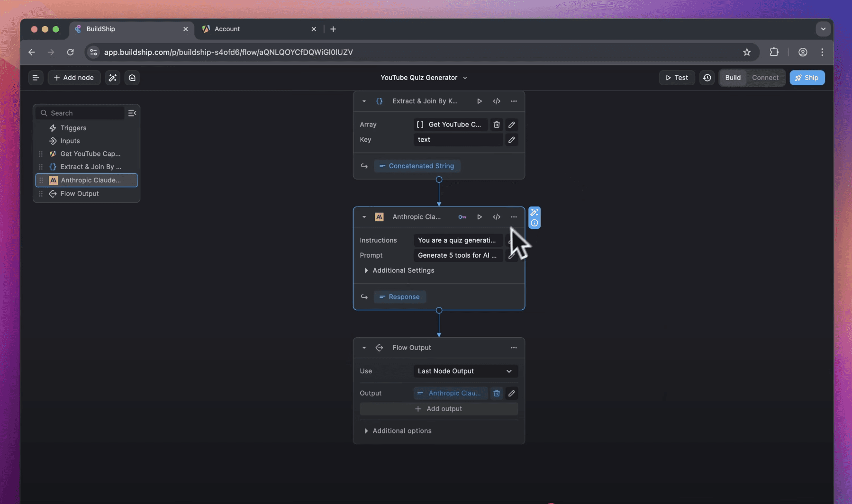Show info for the Anthropic Claude node
The height and width of the screenshot is (504, 852).
(x=535, y=223)
